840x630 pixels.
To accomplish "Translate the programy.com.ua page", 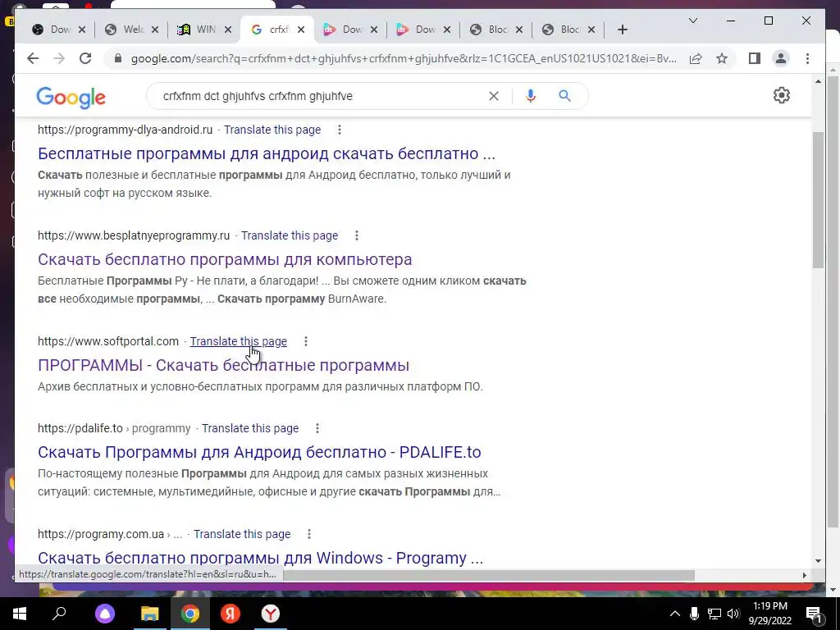I will pyautogui.click(x=242, y=535).
